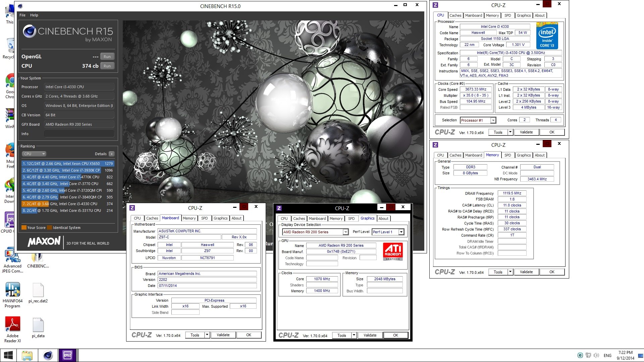Open SPD tab in Mainboard CPU-Z window

(x=204, y=218)
